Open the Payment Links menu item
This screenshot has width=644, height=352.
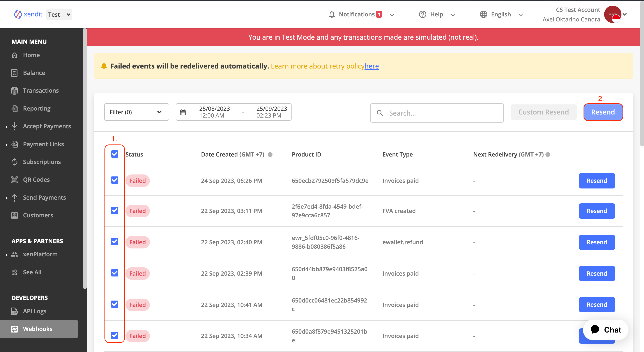[43, 144]
